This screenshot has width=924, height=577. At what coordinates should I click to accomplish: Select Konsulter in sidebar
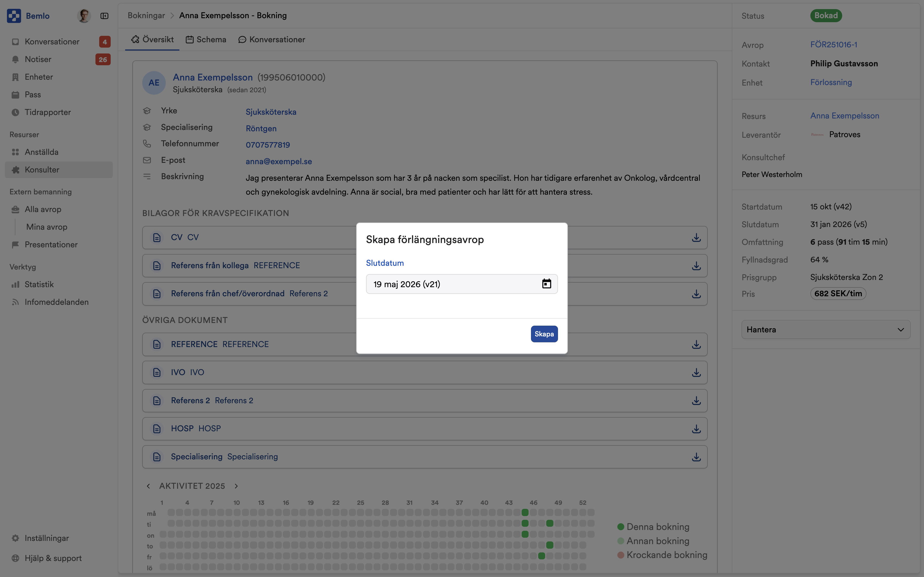coord(59,170)
